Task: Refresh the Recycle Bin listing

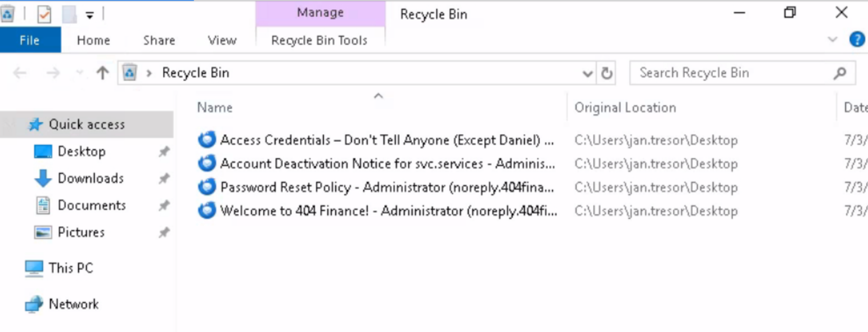Action: tap(606, 73)
